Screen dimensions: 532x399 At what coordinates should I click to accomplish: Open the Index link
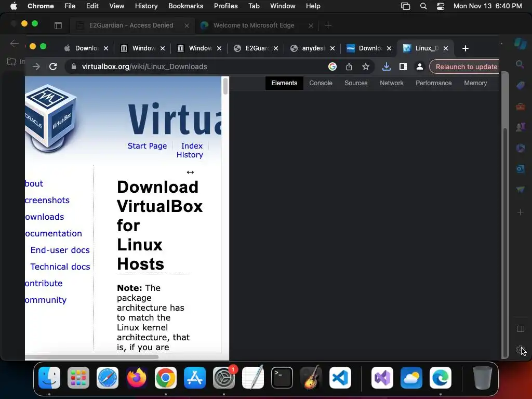192,146
